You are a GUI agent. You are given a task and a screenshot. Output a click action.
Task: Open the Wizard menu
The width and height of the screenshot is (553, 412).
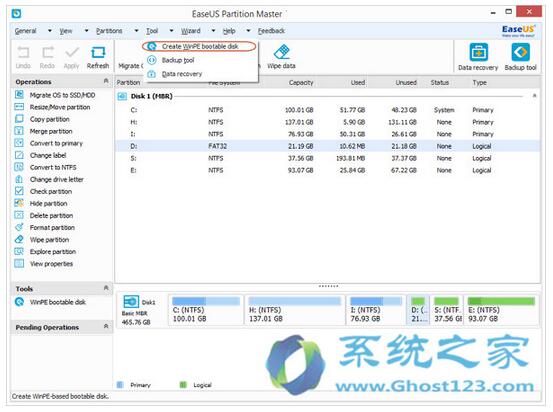coord(191,31)
